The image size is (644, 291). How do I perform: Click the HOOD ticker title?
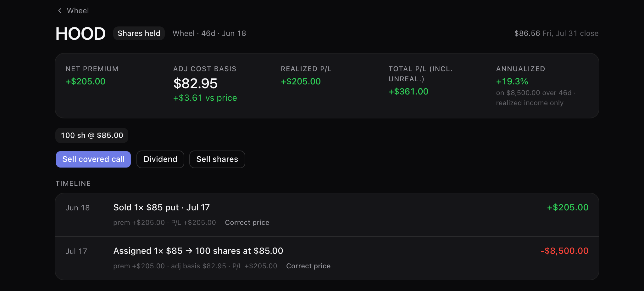[x=80, y=34]
